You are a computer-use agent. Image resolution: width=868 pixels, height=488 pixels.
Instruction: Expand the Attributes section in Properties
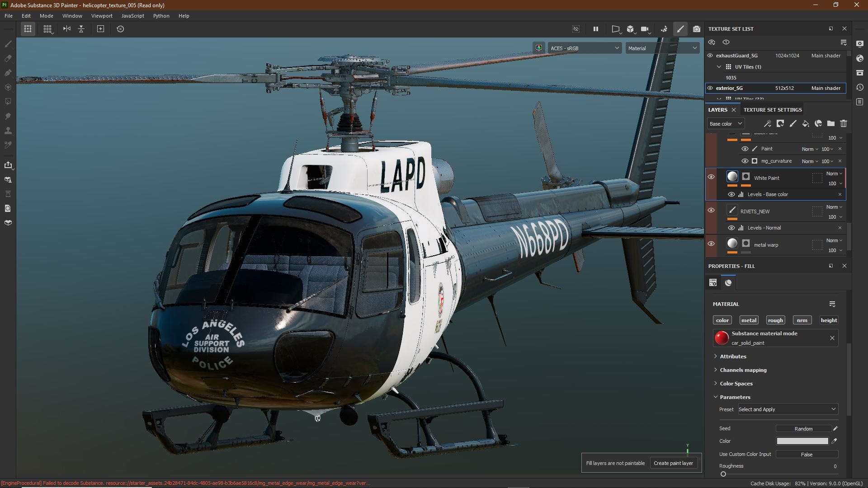732,357
